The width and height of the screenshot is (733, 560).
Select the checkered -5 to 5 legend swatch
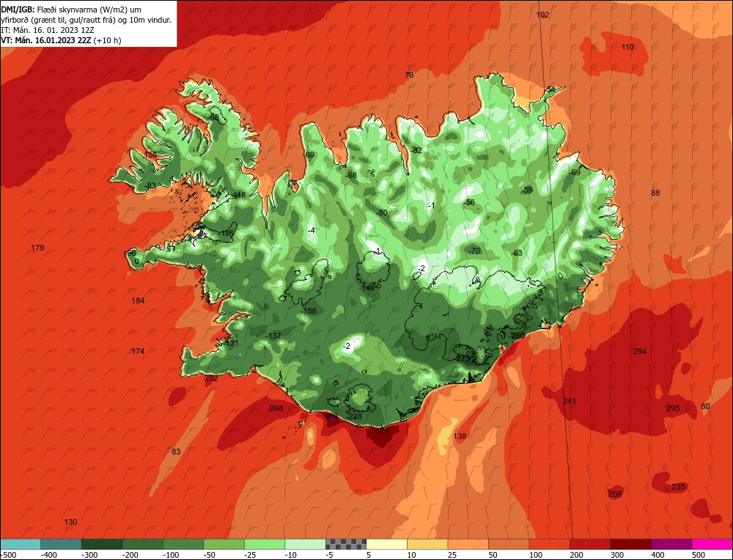[346, 544]
